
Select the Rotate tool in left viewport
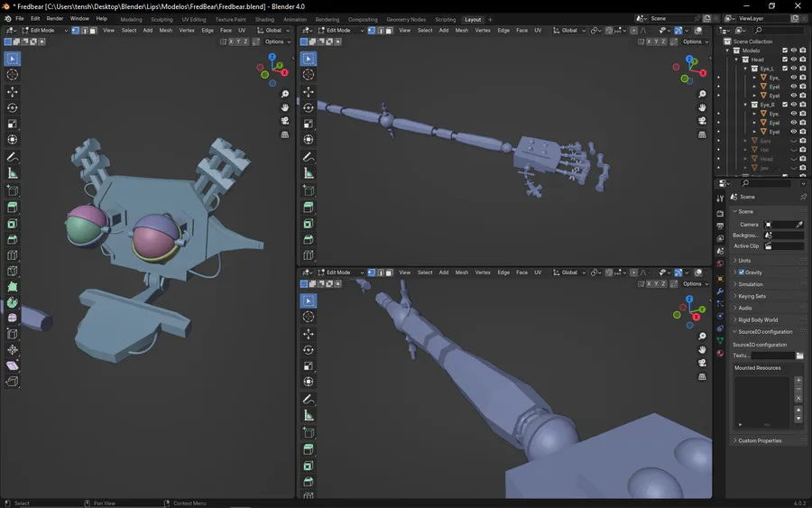tap(13, 107)
